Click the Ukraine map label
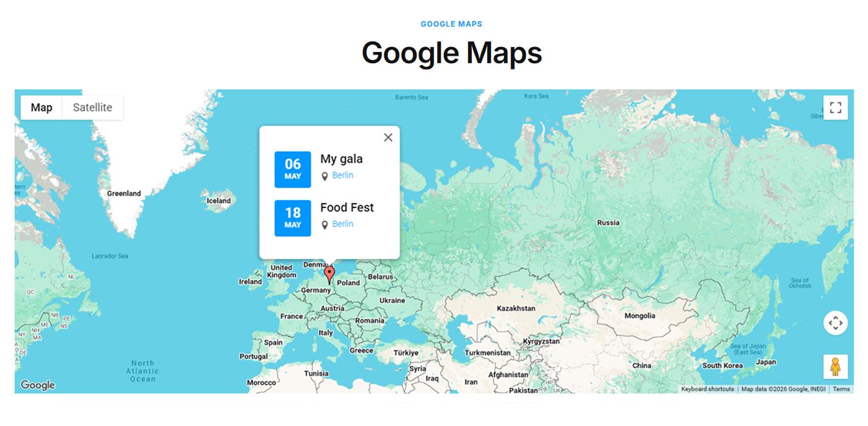 [x=392, y=300]
